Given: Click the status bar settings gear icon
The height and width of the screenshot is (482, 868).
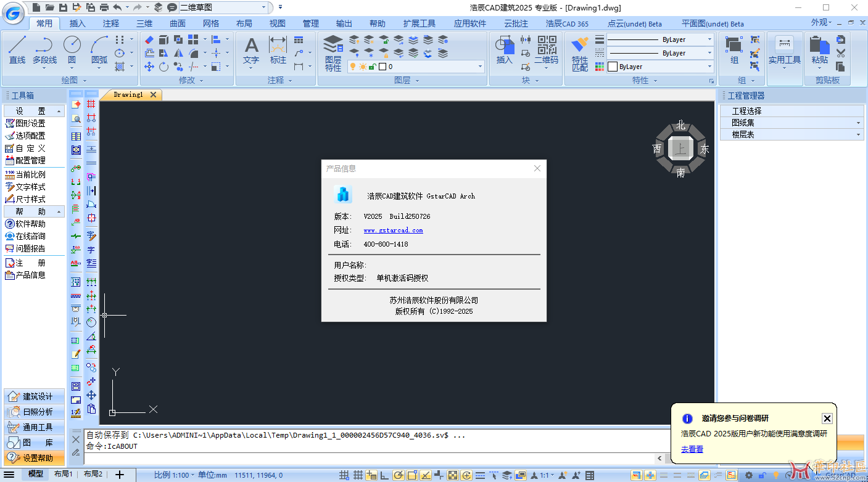Looking at the screenshot, I should (749, 475).
